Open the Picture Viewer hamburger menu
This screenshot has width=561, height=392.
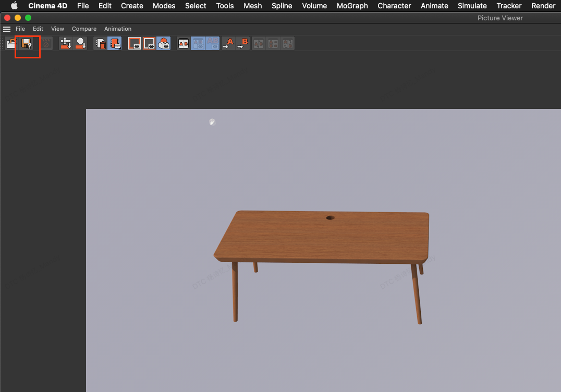tap(7, 29)
